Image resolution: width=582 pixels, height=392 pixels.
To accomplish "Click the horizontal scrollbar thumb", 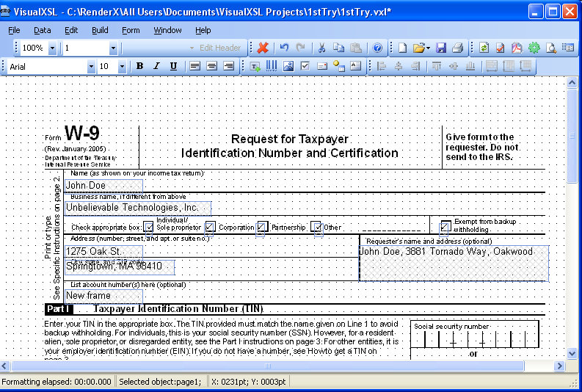I will coord(268,366).
